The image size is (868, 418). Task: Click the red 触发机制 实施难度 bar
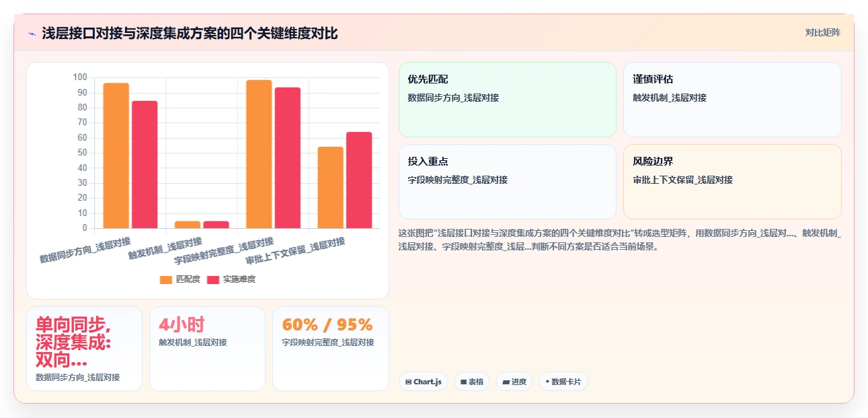coord(216,225)
